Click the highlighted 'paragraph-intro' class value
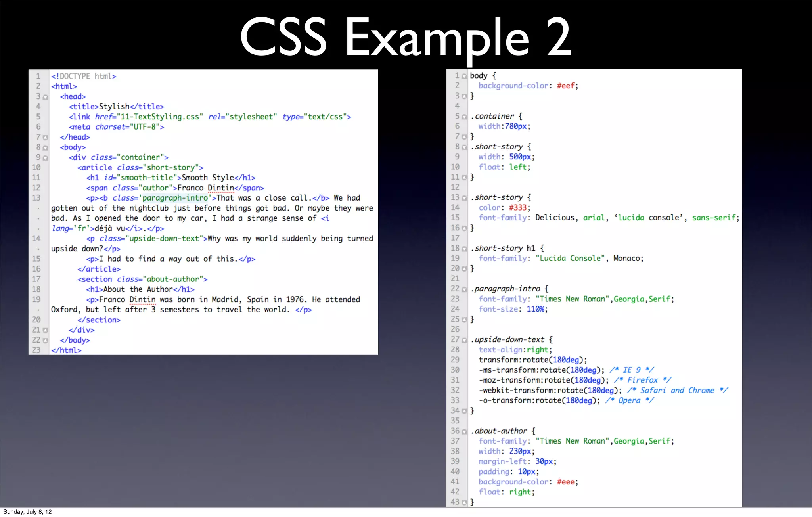812x517 pixels. point(175,198)
